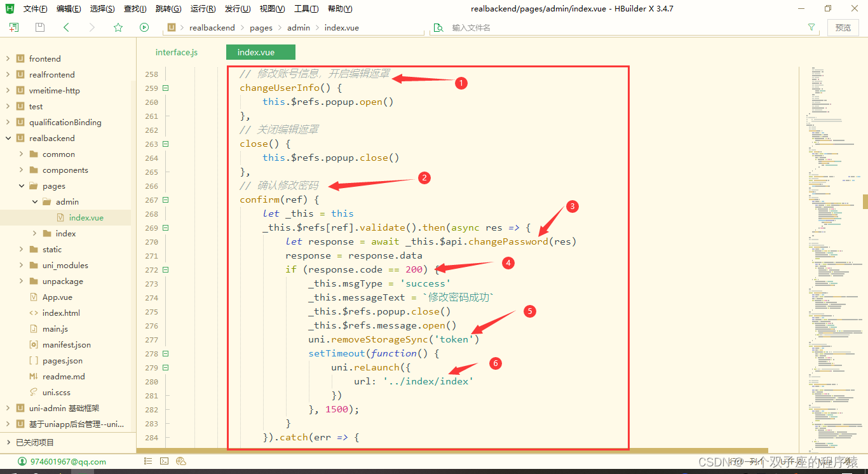
Task: Expand the frontend project
Action: (8, 58)
